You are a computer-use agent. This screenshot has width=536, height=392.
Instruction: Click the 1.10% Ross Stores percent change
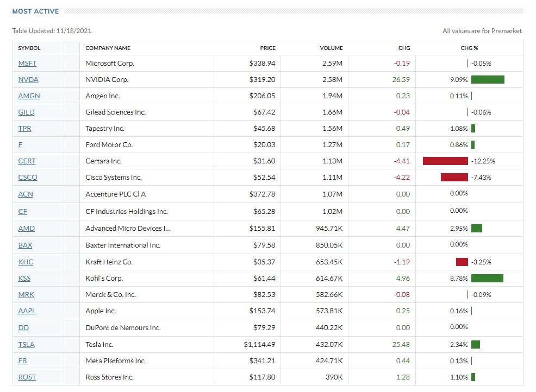(459, 377)
